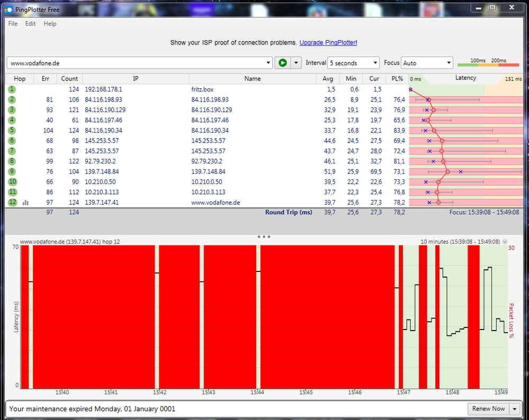Click the Renew Now button
529x420 pixels.
tap(489, 409)
